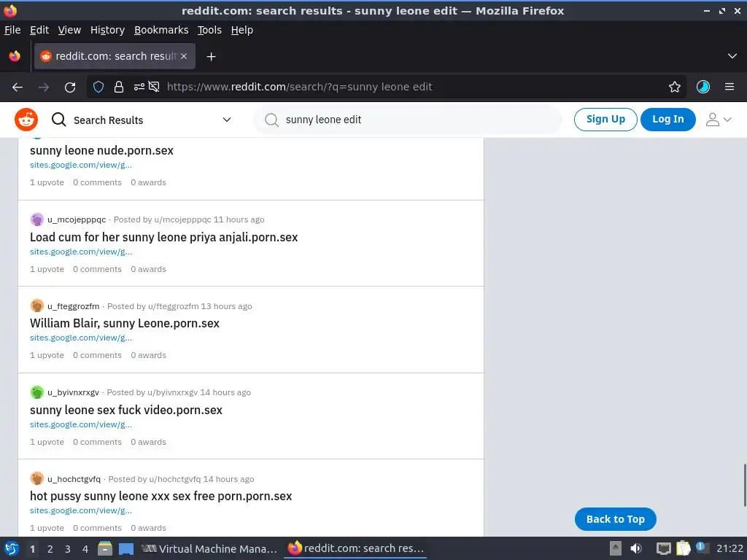Click the taskbar show desktop icon
Screen dimensions: 747x560
[126, 548]
